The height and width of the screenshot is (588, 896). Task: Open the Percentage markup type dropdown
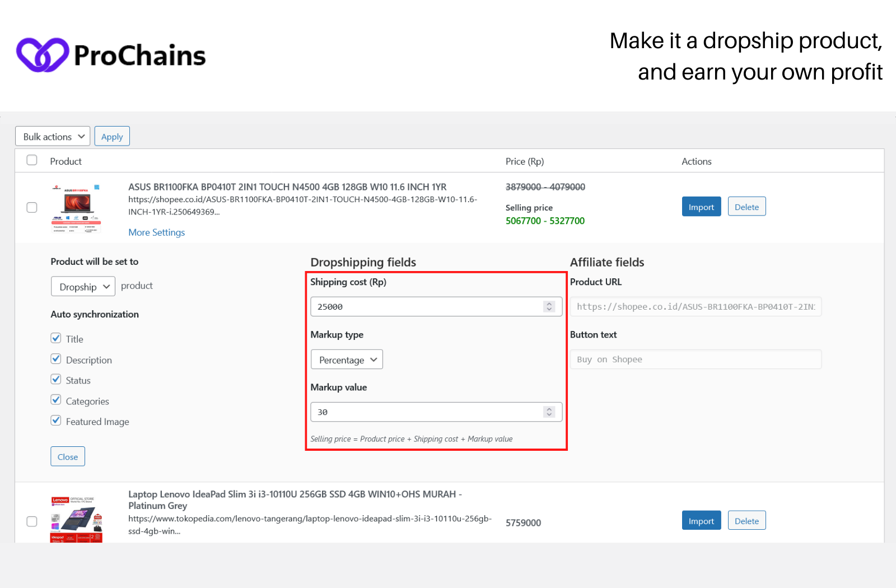pos(347,360)
